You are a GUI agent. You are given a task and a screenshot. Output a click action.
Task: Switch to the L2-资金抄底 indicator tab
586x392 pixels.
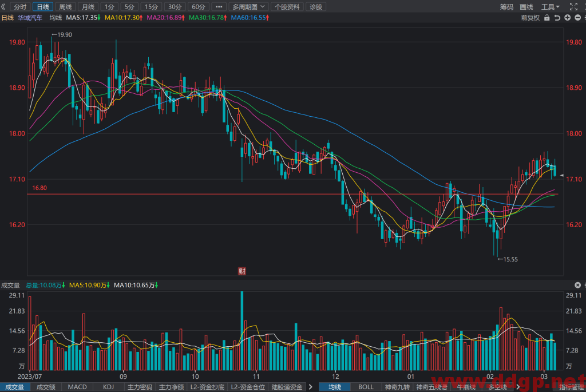tap(207, 387)
